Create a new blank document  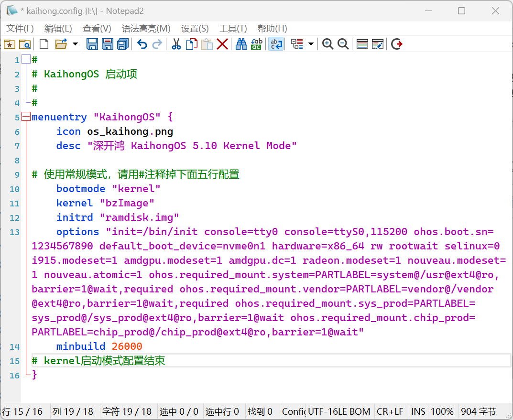click(44, 44)
